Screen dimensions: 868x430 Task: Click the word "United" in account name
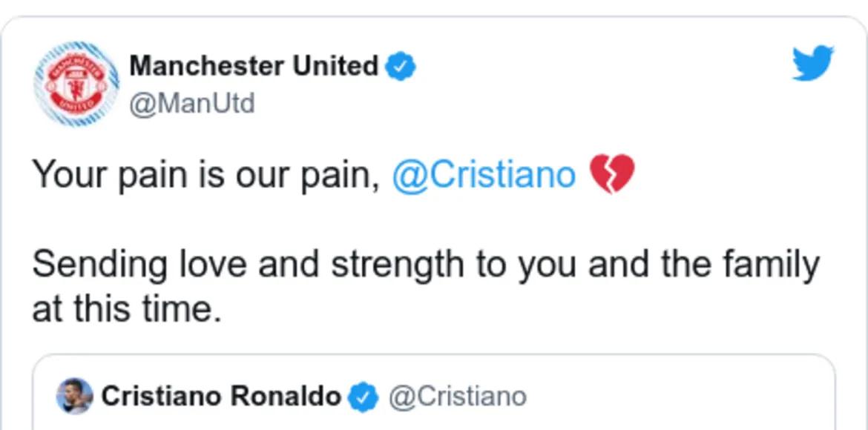coord(335,66)
